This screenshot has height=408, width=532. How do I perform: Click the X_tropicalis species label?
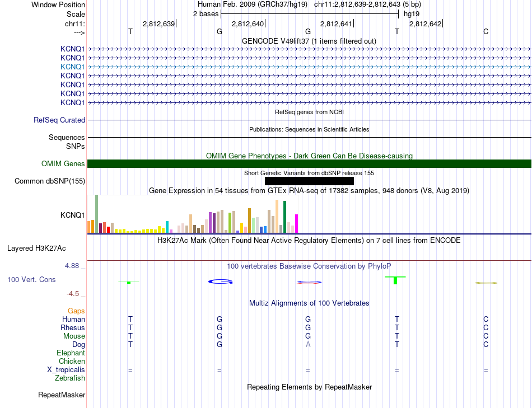66,370
